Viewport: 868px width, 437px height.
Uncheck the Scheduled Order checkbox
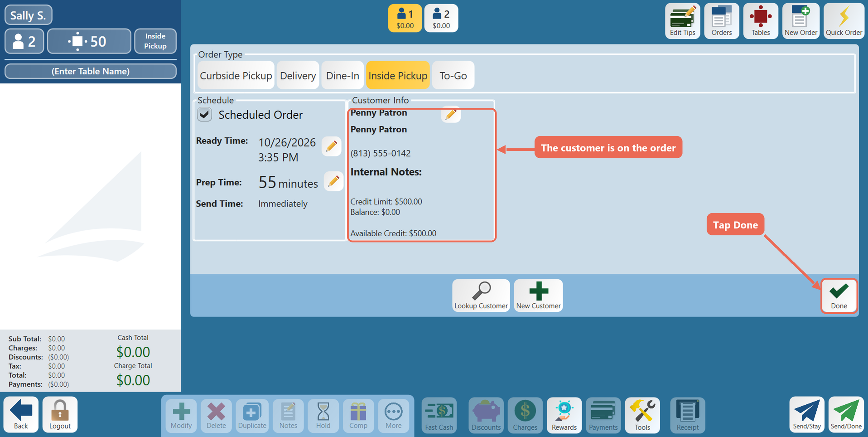(x=204, y=114)
